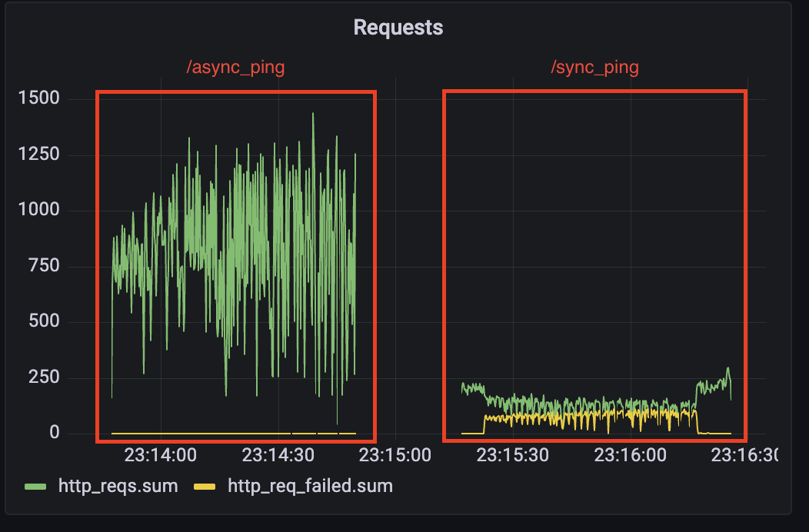The height and width of the screenshot is (532, 809).
Task: Click the /async_ping annotation label
Action: click(235, 68)
